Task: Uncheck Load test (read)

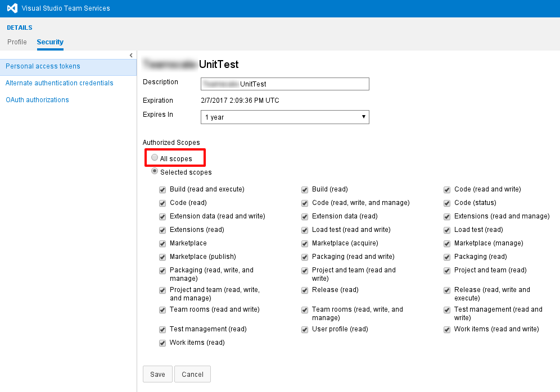Action: tap(447, 230)
